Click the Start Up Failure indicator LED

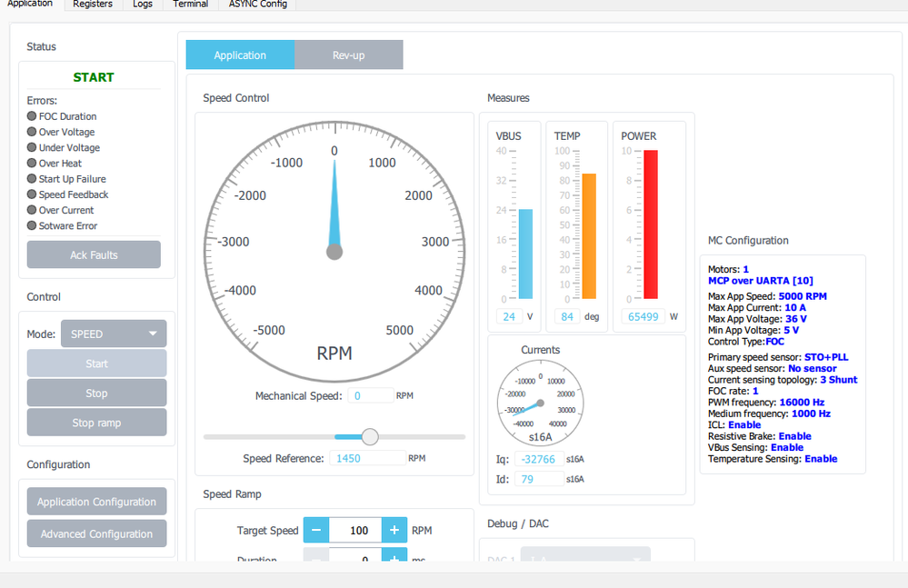click(32, 178)
